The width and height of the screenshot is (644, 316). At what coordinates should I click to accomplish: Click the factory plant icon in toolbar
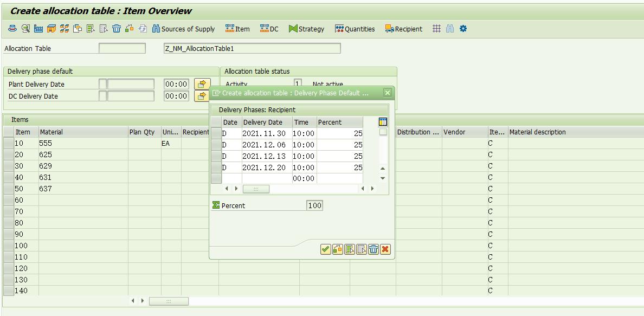38,29
